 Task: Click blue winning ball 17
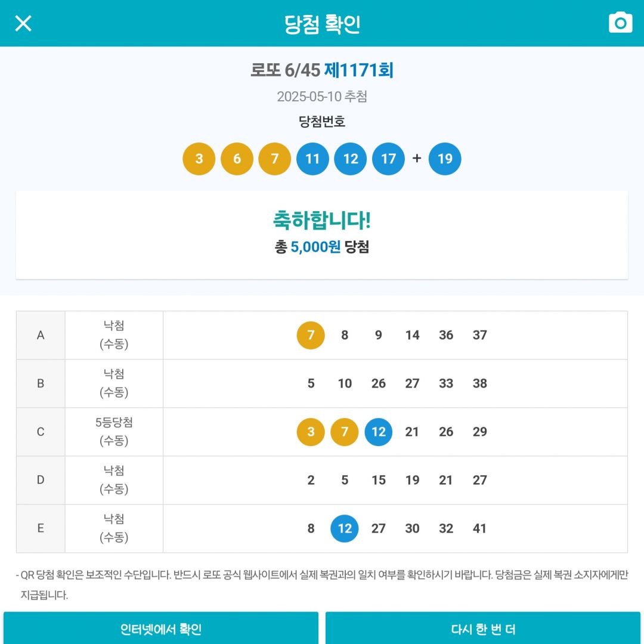pyautogui.click(x=389, y=159)
